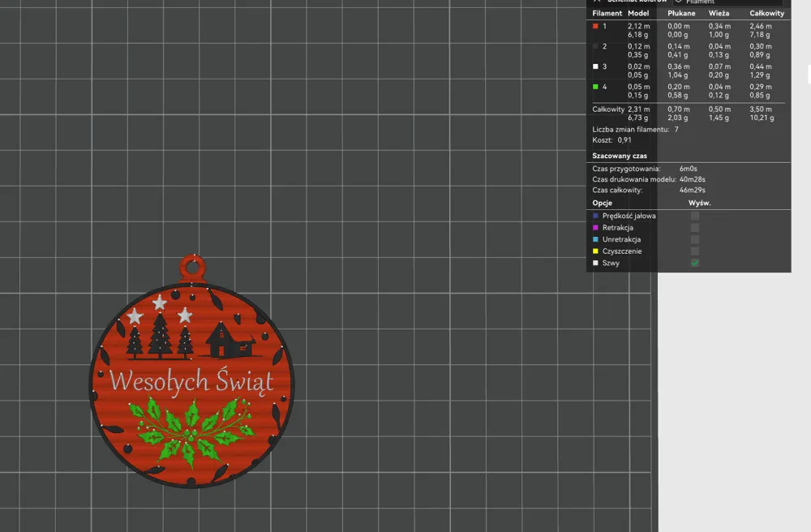Click the Filament column header
Screen dimensions: 811x532
607,14
